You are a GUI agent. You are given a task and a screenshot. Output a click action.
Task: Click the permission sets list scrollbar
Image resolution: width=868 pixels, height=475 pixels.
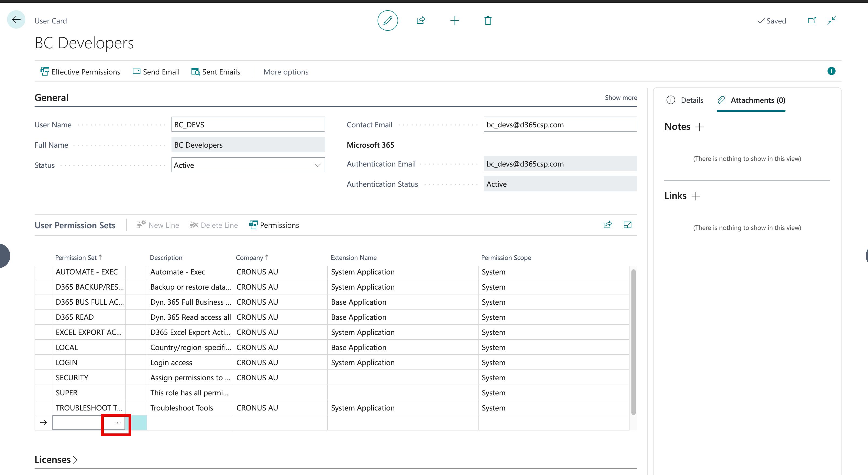pyautogui.click(x=633, y=342)
